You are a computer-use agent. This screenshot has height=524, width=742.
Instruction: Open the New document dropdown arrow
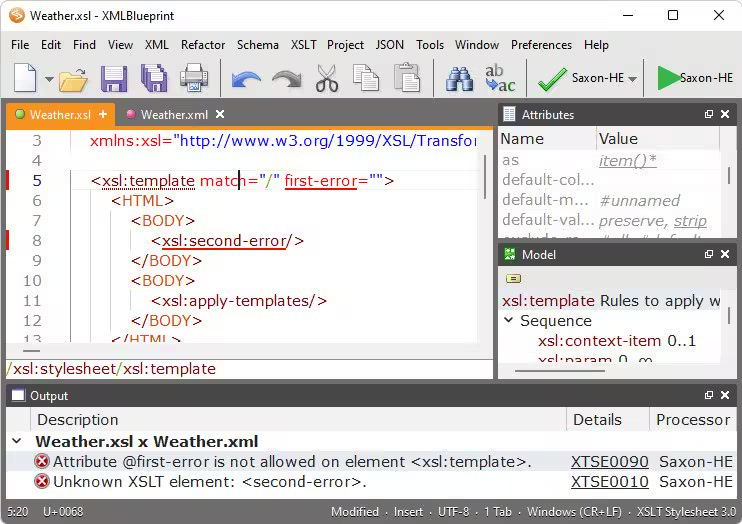[49, 79]
